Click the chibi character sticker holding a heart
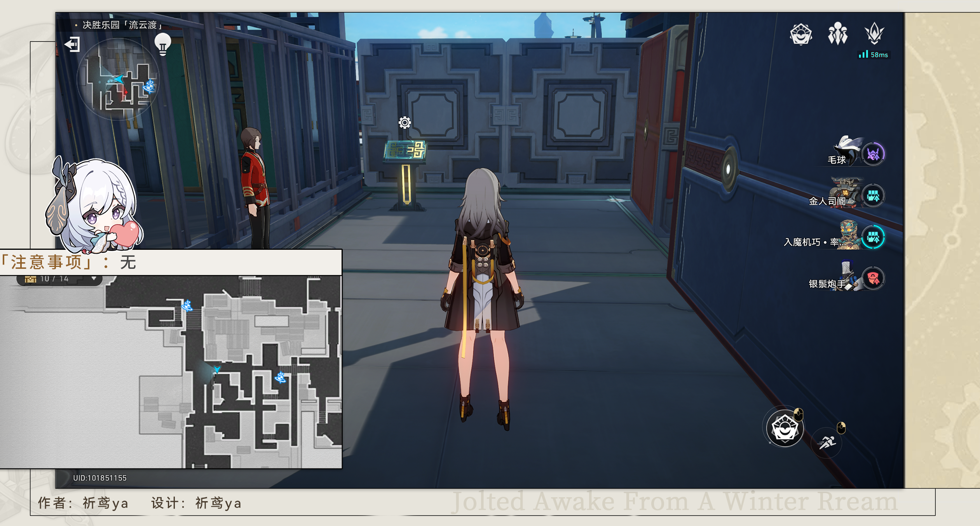 94,205
